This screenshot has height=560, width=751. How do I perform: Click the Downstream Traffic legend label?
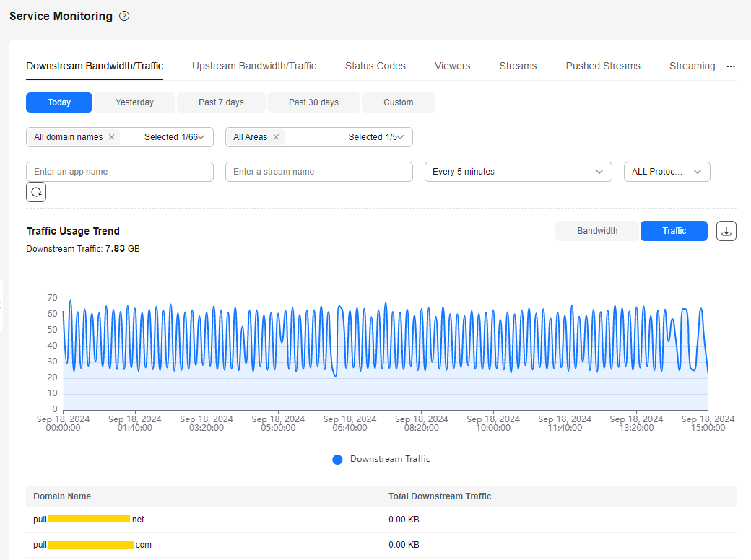click(390, 459)
